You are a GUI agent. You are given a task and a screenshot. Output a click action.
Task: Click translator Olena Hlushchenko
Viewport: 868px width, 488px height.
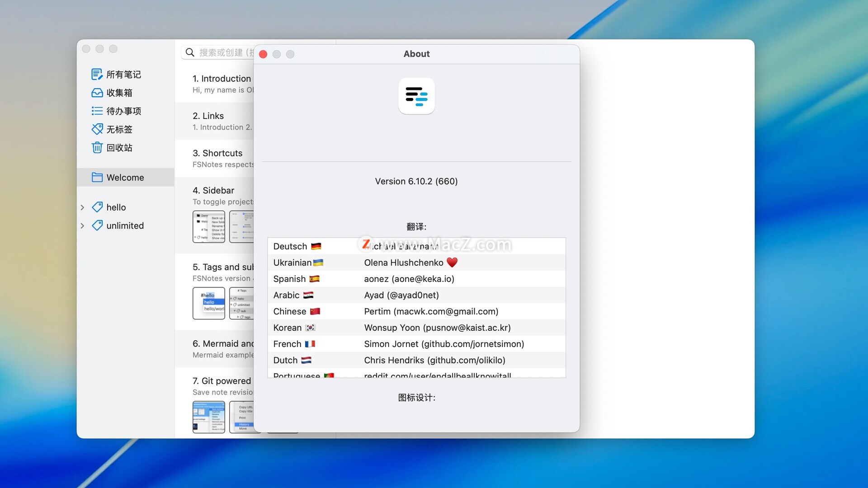404,263
